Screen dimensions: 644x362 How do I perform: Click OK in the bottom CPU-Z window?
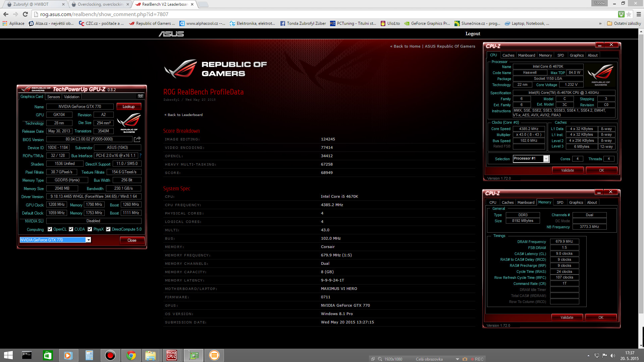[601, 317]
